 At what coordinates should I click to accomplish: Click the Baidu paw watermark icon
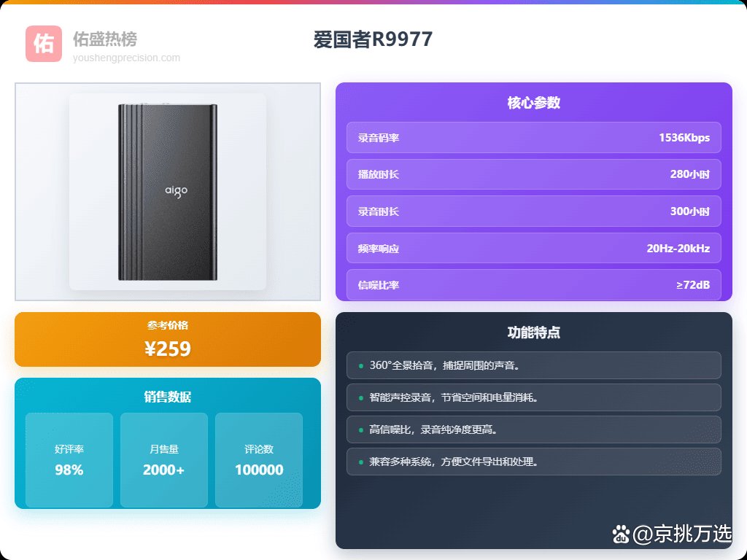pyautogui.click(x=622, y=534)
